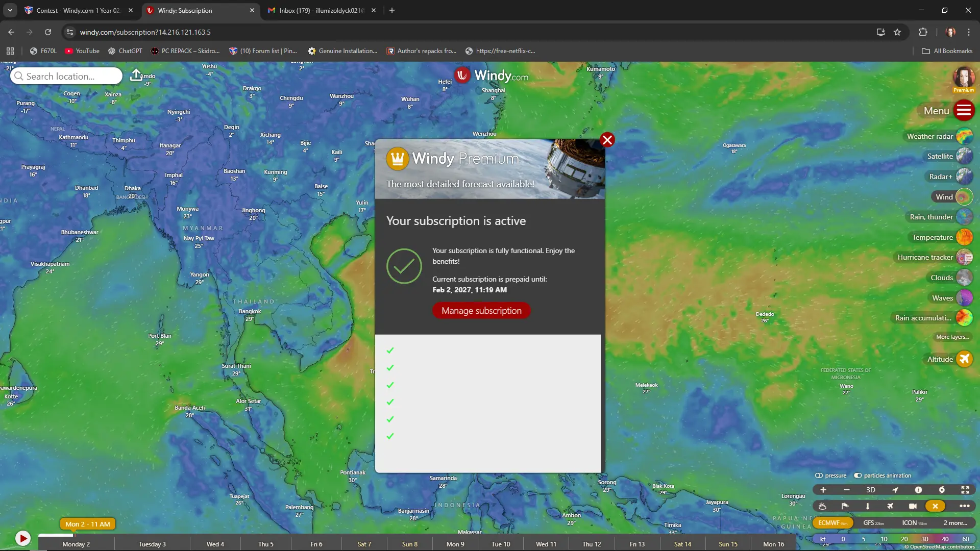Switch to the Waves layer
The width and height of the screenshot is (980, 551).
[951, 298]
